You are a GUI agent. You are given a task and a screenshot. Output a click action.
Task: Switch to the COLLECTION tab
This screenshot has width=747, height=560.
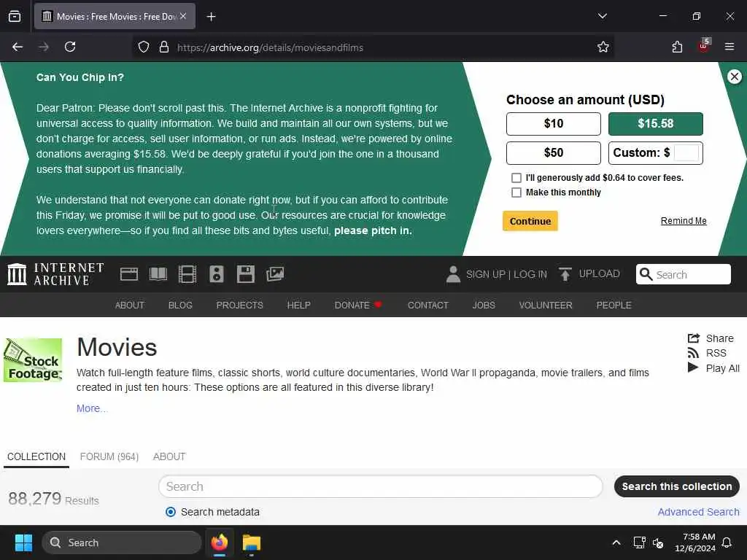pos(36,456)
